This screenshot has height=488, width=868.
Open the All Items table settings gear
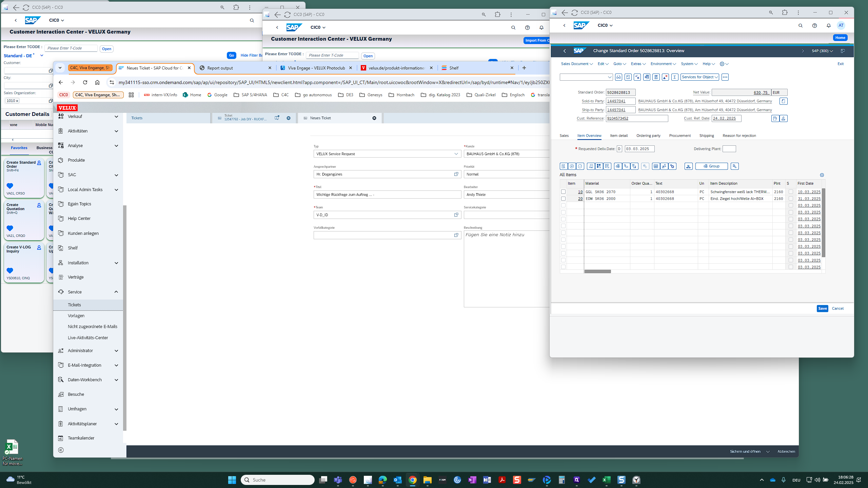[822, 175]
